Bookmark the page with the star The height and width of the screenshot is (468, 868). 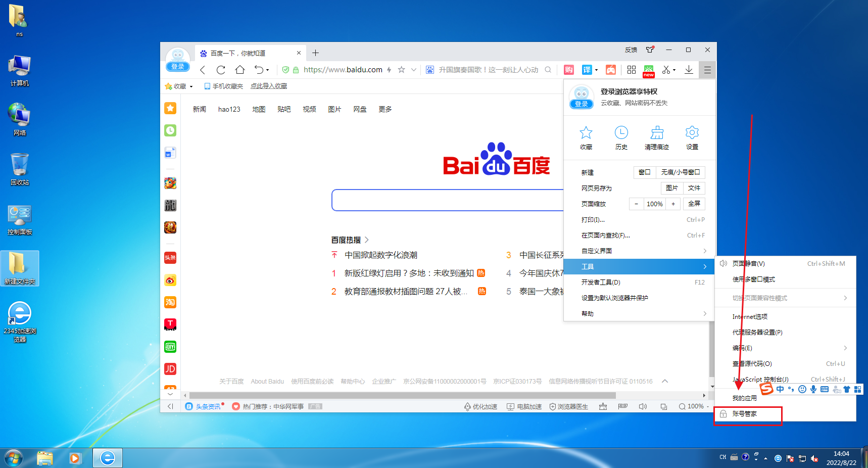(401, 70)
